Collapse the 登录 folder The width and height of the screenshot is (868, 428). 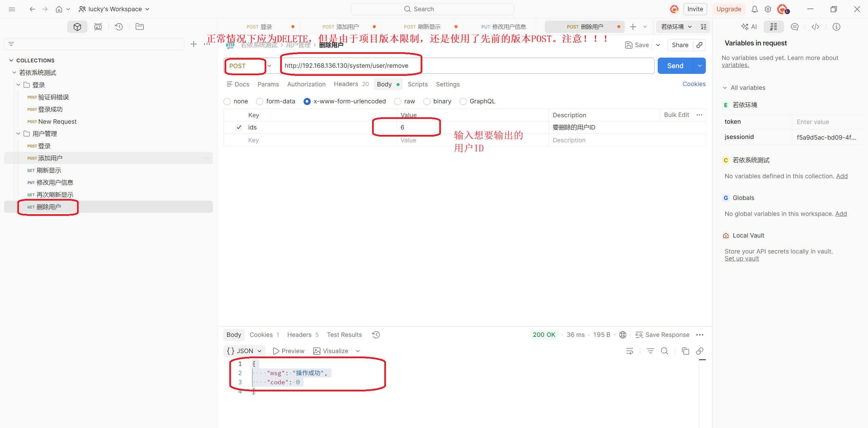click(18, 85)
